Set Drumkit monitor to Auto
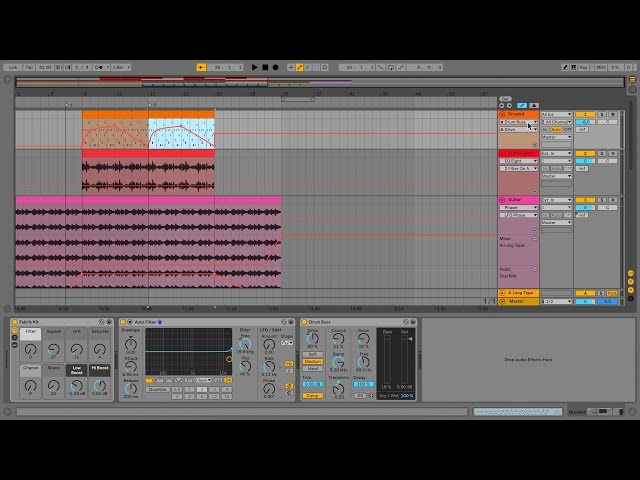 pos(556,129)
